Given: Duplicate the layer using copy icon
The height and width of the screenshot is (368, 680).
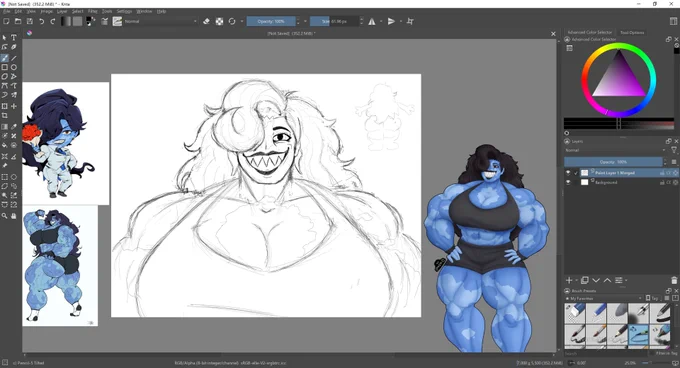Looking at the screenshot, I should click(585, 280).
